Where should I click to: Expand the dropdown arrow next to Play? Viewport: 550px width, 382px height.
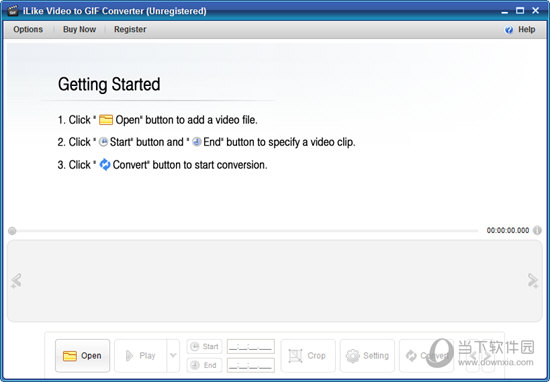173,356
